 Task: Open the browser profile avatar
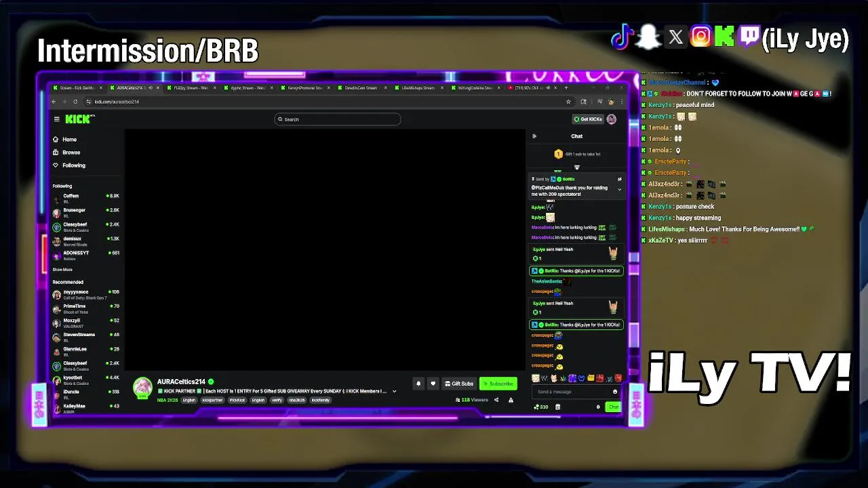(611, 102)
